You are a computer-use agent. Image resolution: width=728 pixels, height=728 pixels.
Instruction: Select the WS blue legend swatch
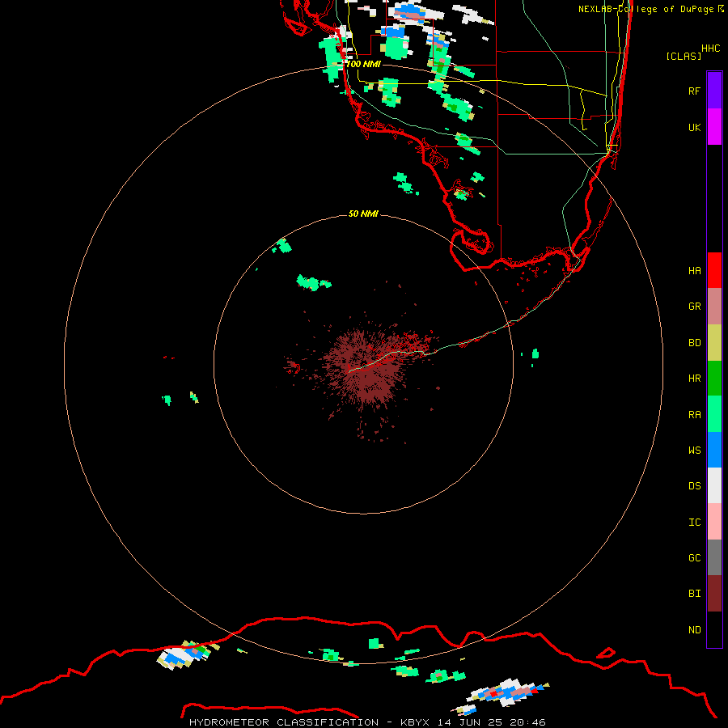[714, 450]
